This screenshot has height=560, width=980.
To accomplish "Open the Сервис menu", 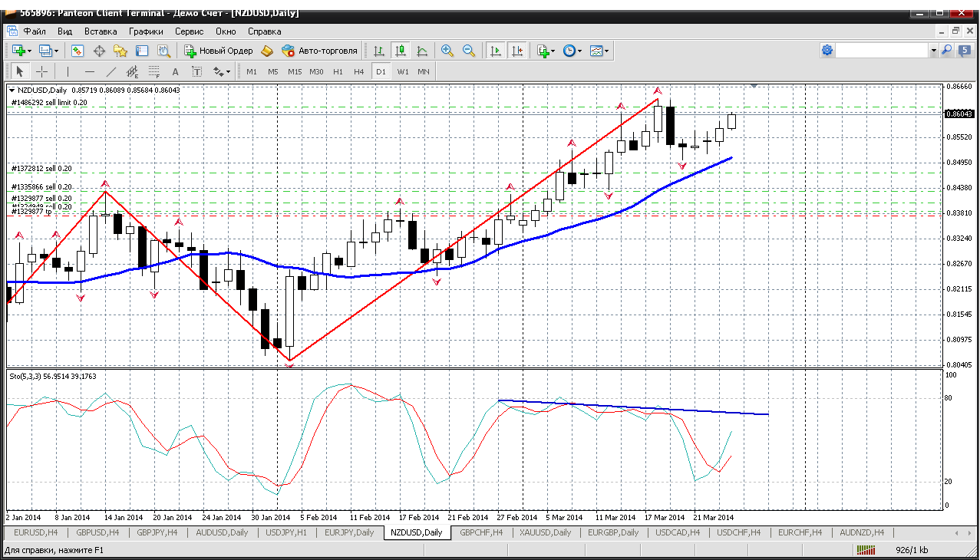I will pyautogui.click(x=190, y=31).
